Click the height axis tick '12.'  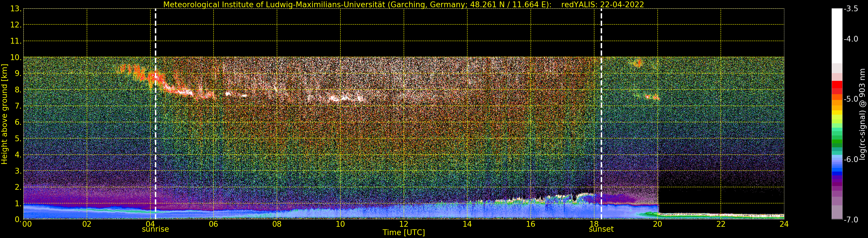click(x=16, y=25)
